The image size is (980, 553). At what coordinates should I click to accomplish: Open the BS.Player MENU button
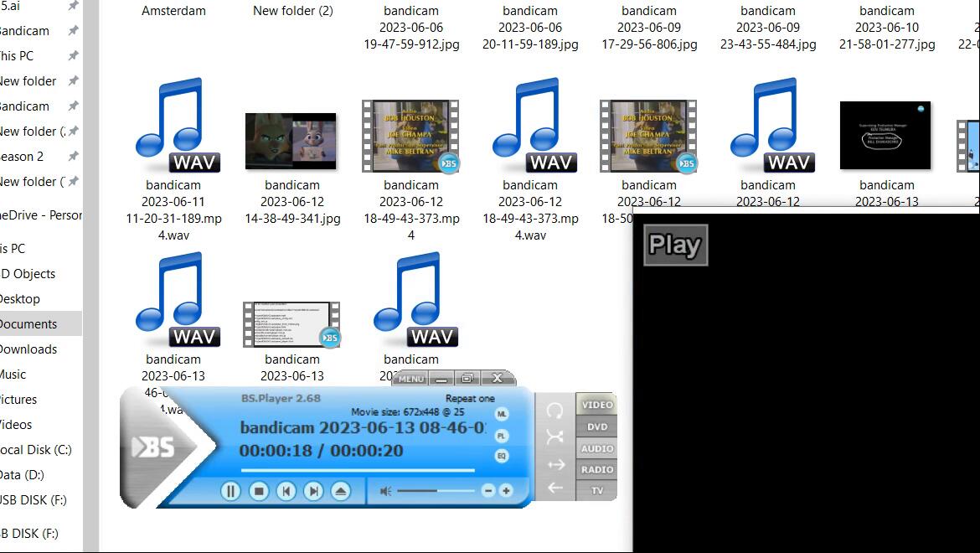point(410,379)
